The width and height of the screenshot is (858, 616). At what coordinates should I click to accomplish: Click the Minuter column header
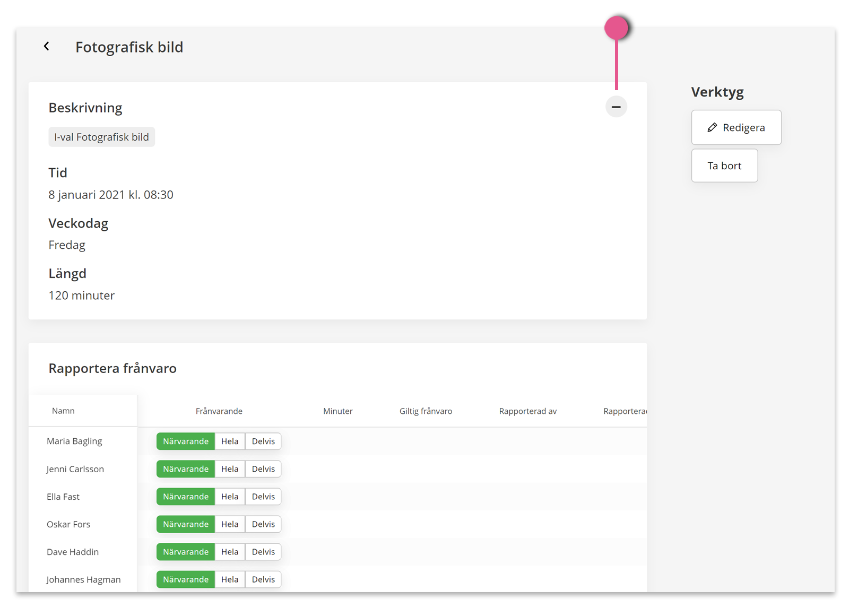tap(338, 411)
